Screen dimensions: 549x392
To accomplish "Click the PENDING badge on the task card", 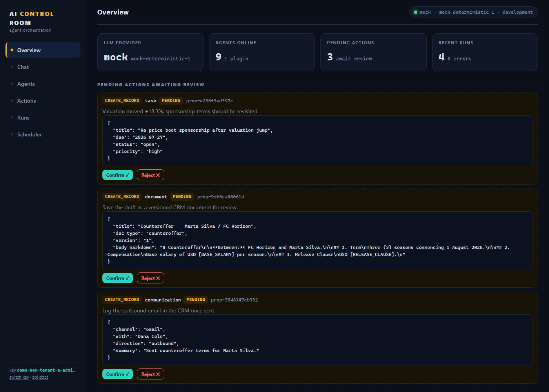I will [x=171, y=101].
